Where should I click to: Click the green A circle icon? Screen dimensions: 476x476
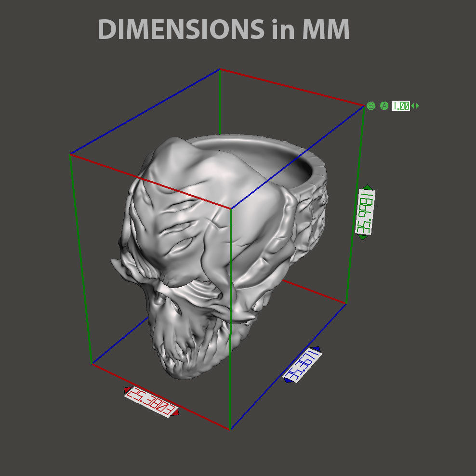[x=384, y=106]
